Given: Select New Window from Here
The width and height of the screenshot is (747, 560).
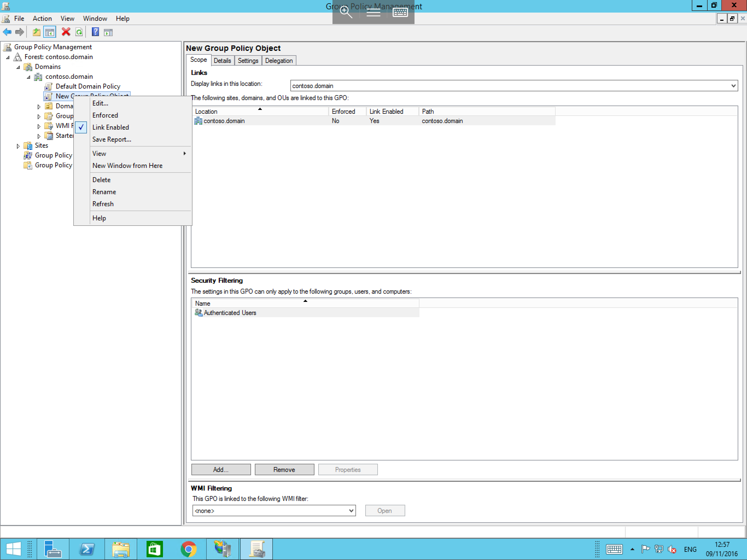Looking at the screenshot, I should 133,165.
